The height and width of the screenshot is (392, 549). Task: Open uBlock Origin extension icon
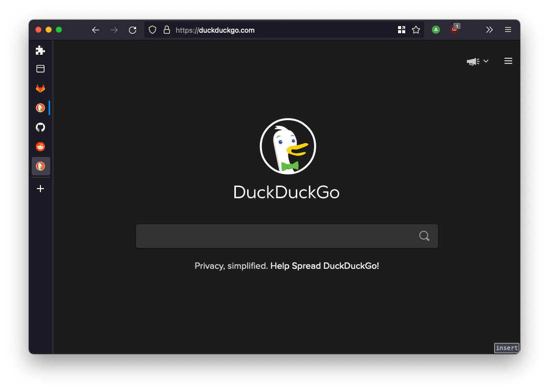tap(455, 29)
